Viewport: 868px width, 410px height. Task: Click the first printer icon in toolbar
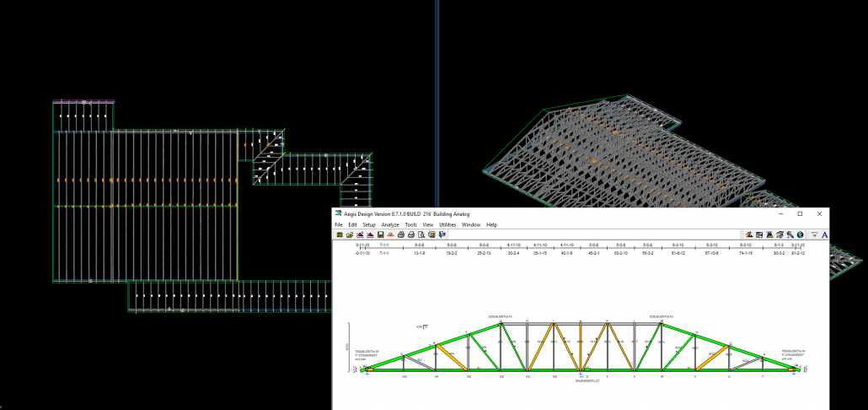400,235
